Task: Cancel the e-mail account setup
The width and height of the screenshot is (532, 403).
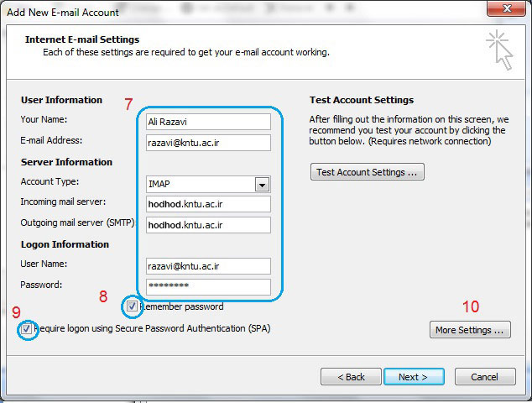Action: (484, 377)
